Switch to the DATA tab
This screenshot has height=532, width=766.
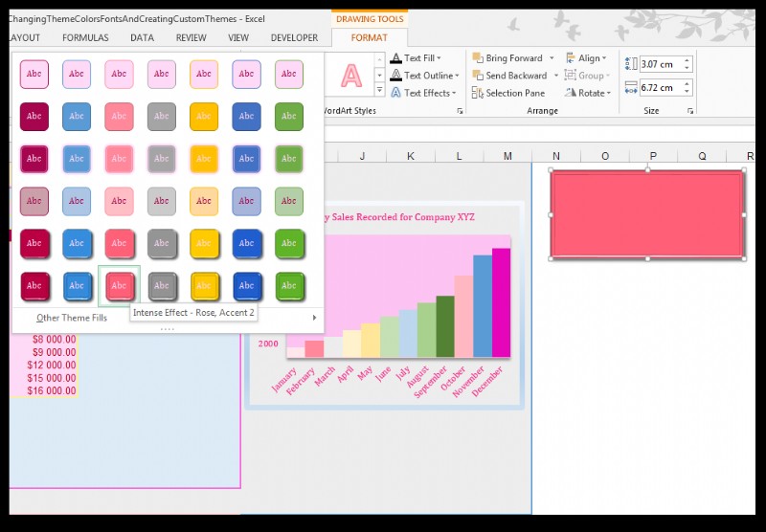pos(142,37)
